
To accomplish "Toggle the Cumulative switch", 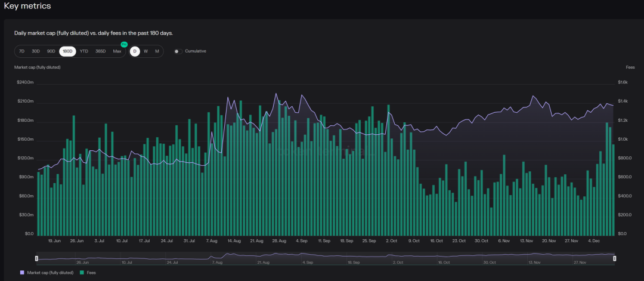I will pos(178,51).
